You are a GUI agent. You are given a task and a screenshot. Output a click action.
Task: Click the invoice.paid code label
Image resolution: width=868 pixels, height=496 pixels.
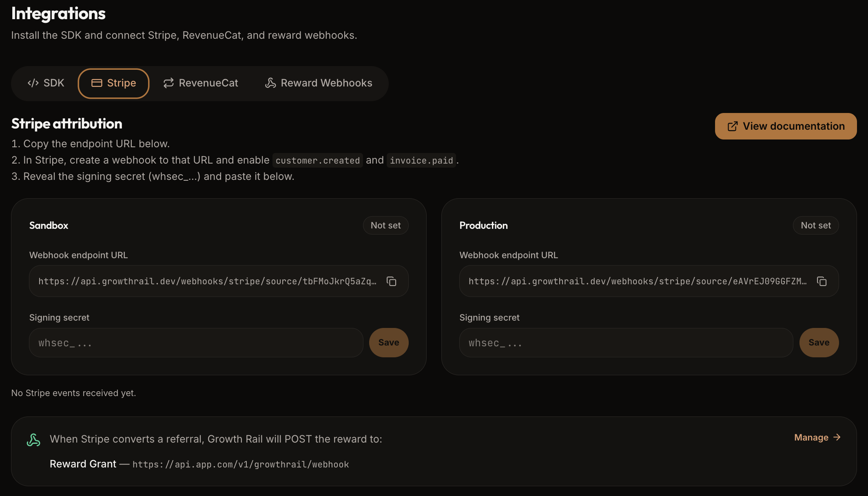421,160
